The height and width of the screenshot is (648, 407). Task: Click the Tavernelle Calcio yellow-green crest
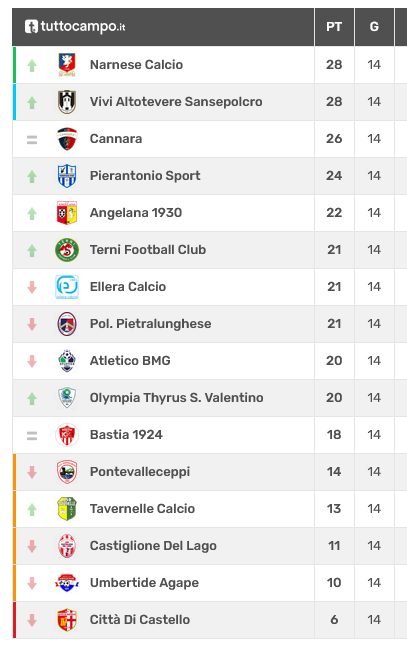click(x=67, y=509)
